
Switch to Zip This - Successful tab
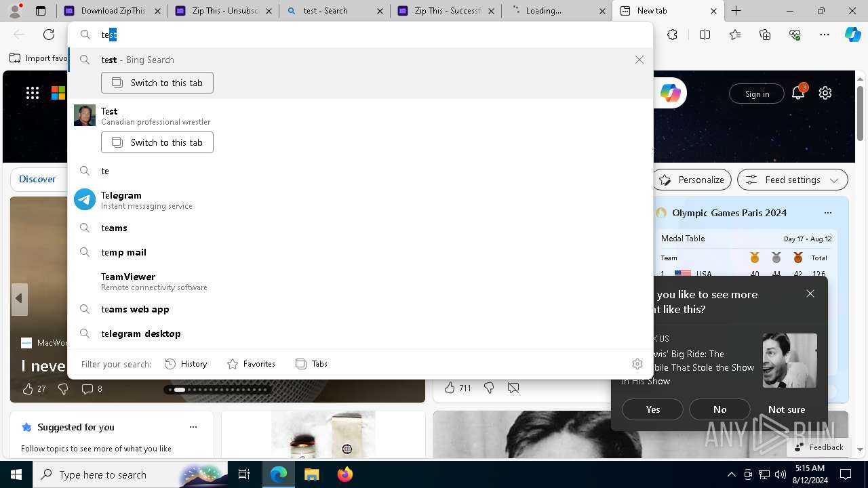click(x=446, y=11)
